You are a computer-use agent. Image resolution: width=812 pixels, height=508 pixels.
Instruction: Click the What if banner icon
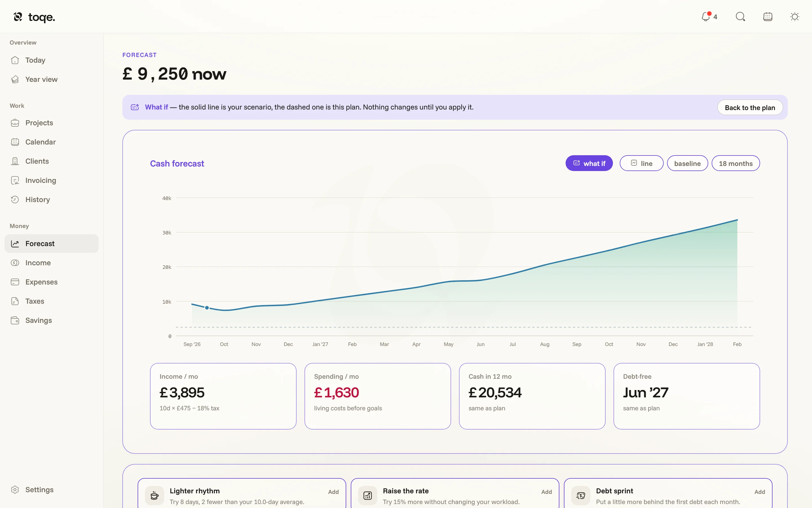[x=135, y=107]
